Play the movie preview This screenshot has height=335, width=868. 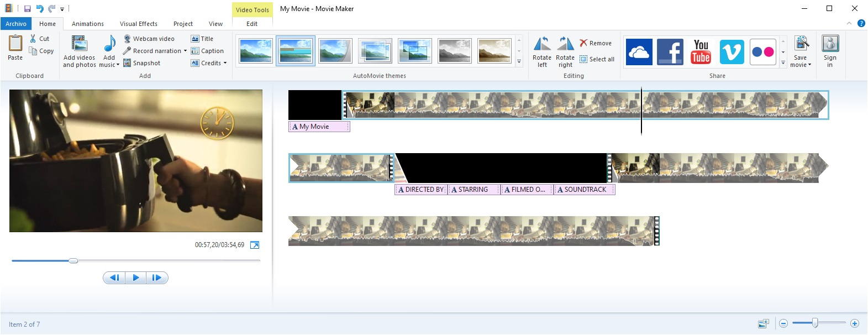click(136, 278)
